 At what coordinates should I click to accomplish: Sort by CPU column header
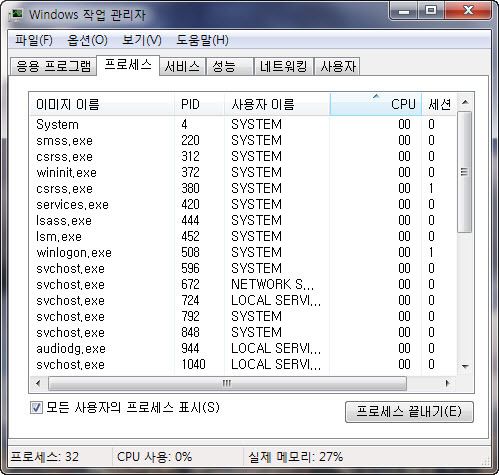click(376, 104)
